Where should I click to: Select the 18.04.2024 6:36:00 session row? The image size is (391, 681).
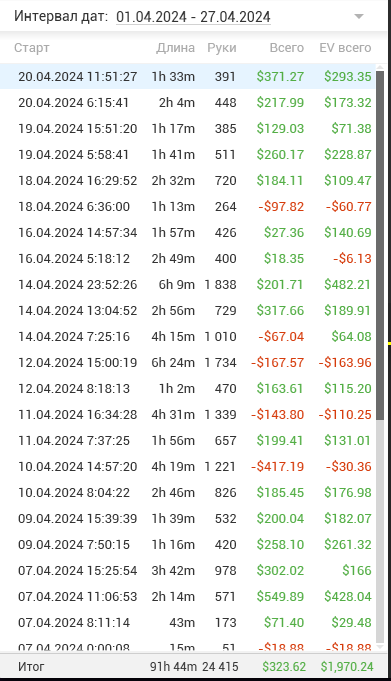click(x=187, y=206)
